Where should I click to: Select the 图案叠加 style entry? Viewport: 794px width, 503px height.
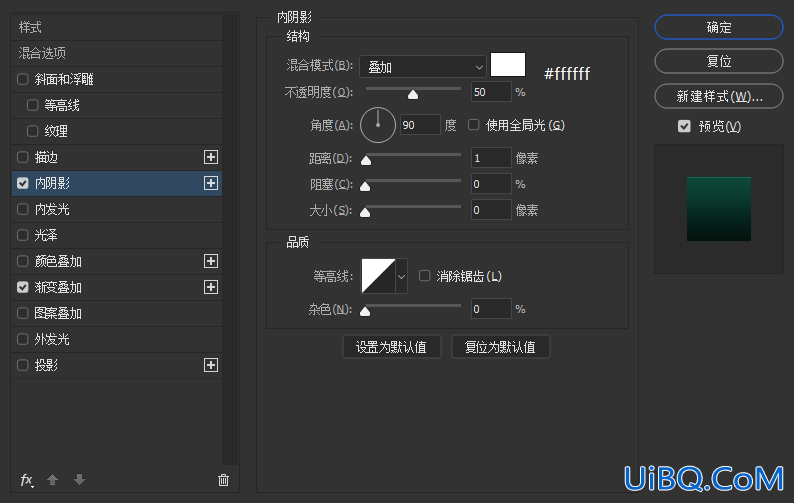(116, 313)
